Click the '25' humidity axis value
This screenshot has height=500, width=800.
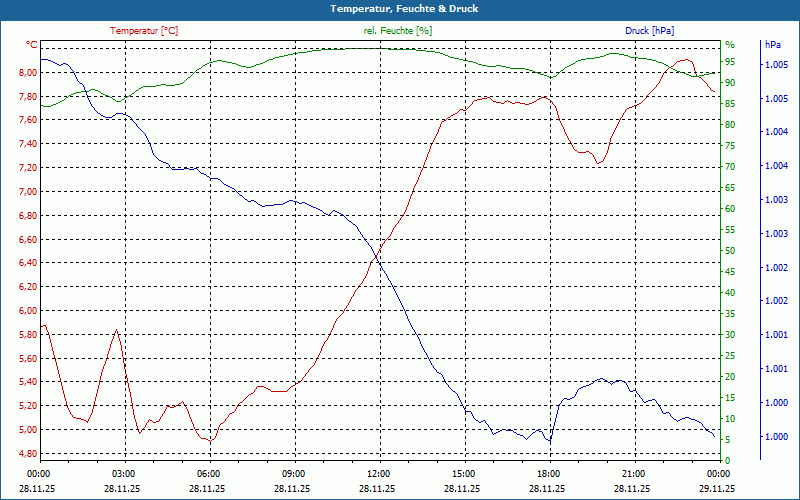pos(730,356)
